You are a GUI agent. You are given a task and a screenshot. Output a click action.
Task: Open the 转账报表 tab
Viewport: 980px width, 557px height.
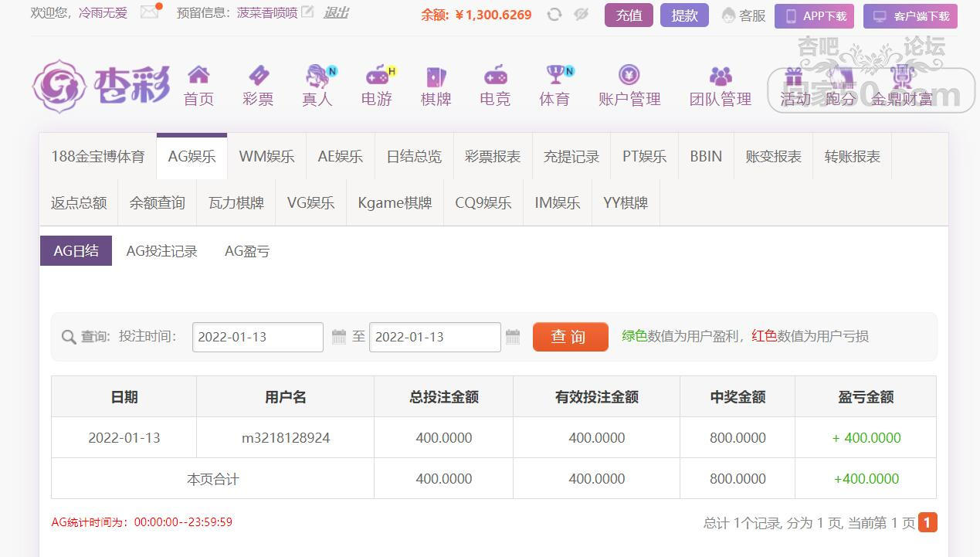pos(852,156)
